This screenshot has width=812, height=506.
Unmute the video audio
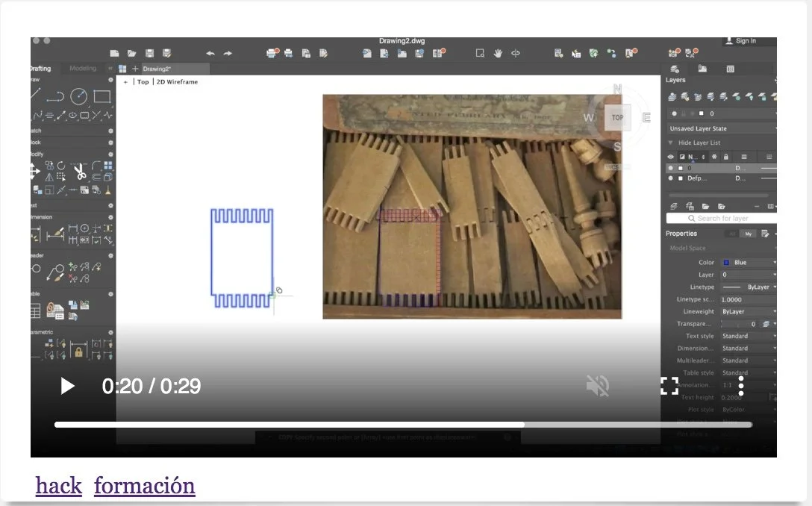tap(598, 386)
